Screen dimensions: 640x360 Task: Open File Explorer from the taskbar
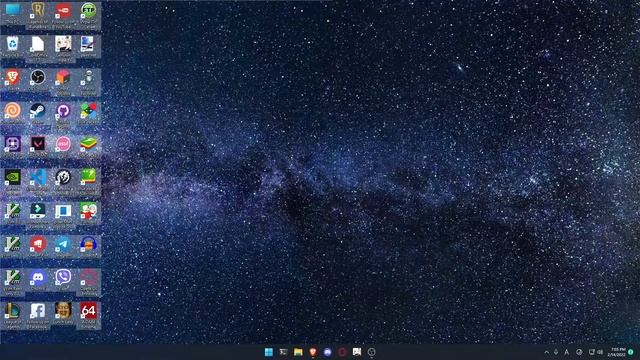[x=298, y=352]
